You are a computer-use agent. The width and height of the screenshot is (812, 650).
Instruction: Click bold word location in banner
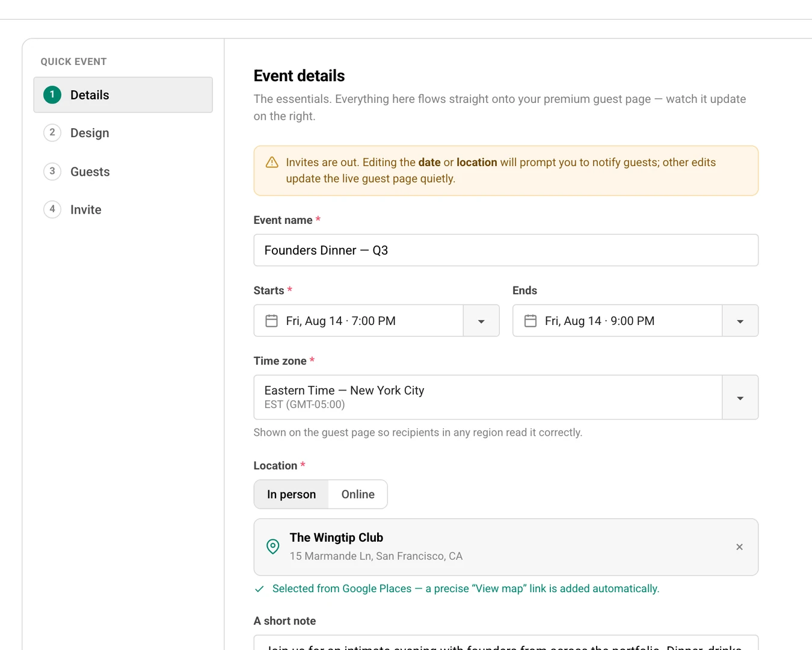pyautogui.click(x=477, y=162)
